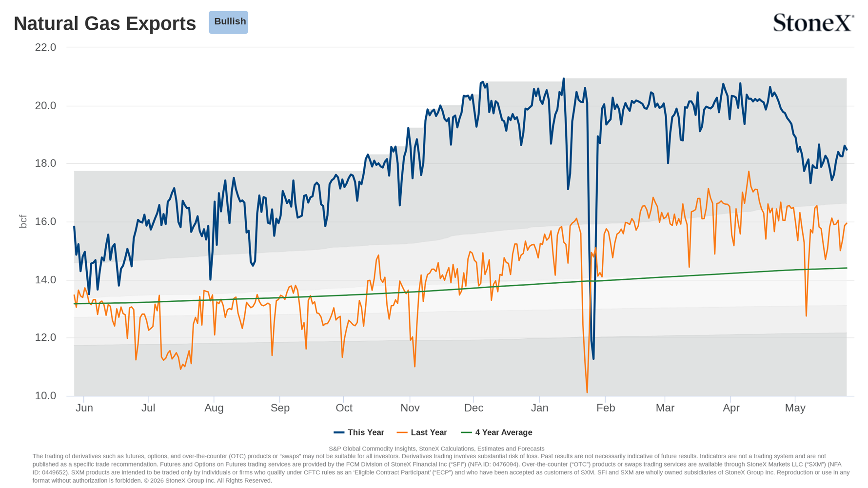This screenshot has width=868, height=488.
Task: Click the 14.0 y-axis value
Action: (45, 280)
